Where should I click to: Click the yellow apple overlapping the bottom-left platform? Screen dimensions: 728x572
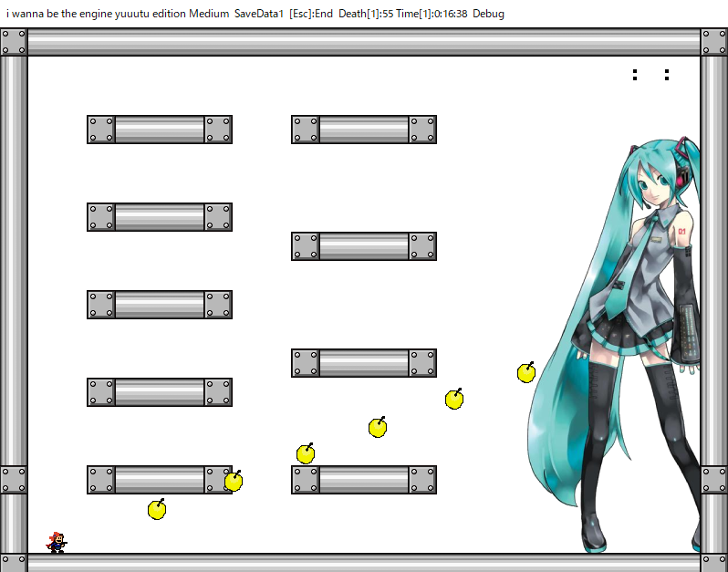234,481
